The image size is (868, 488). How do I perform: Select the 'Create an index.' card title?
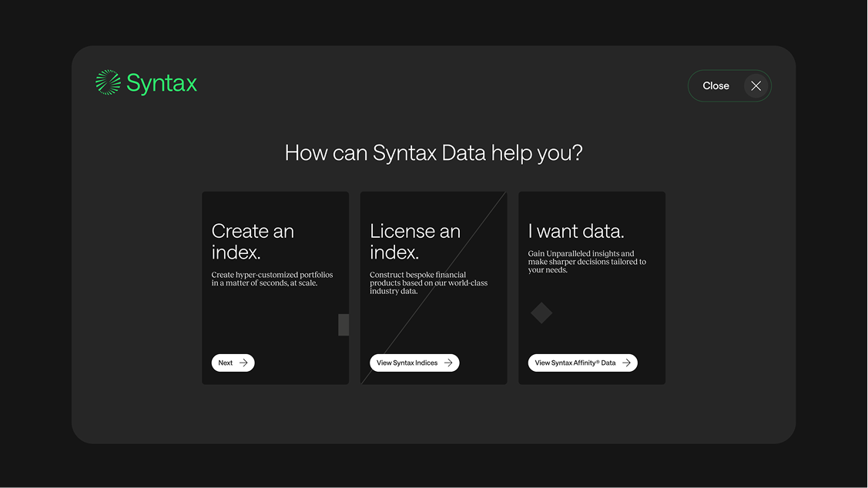pyautogui.click(x=253, y=241)
